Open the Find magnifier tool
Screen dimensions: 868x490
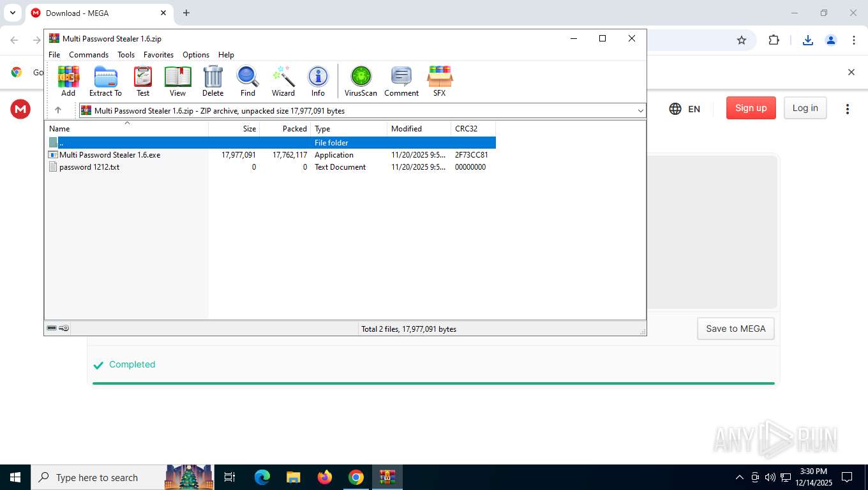[248, 81]
